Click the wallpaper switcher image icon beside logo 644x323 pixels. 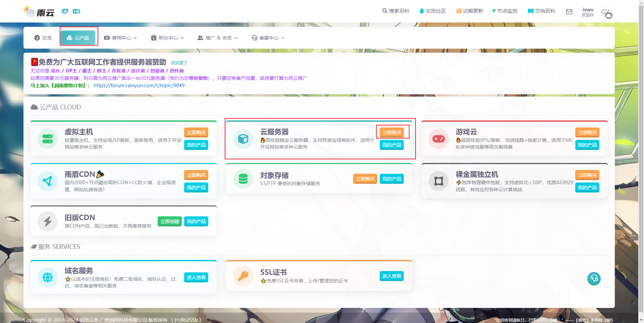pos(64,11)
